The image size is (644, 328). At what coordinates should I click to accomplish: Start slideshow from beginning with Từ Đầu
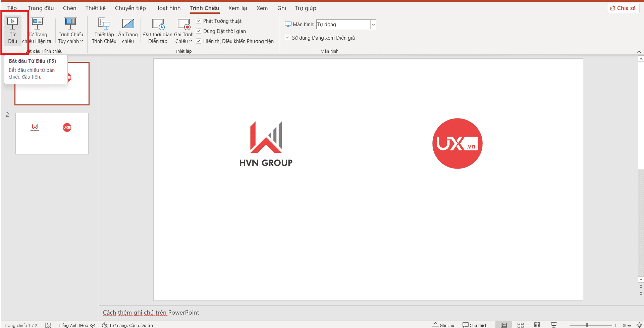pos(13,31)
